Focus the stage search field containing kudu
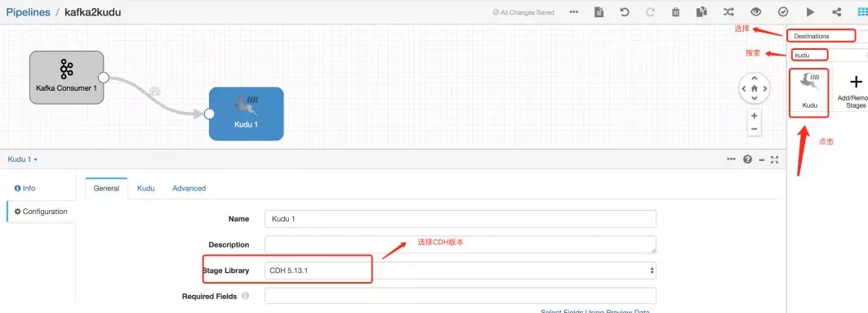The height and width of the screenshot is (313, 868). pos(829,55)
